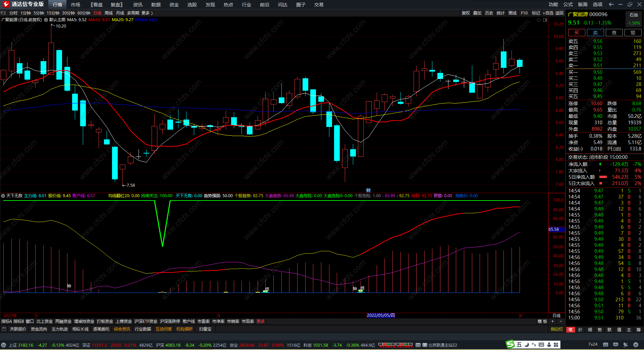644x350 pixels.
Task: Click the 警 alert button
Action: click(x=633, y=33)
